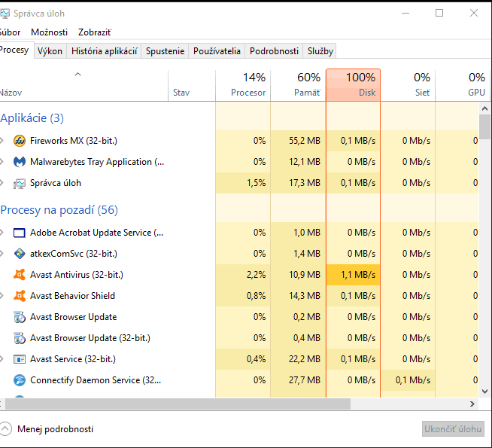This screenshot has width=492, height=448.
Task: Select the Connectify Daemon Service name
Action: coord(96,380)
